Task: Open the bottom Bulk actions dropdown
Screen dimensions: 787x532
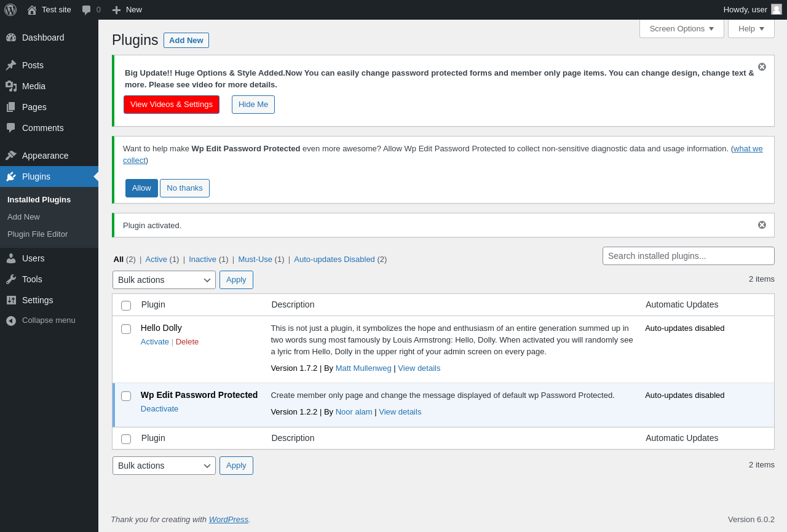Action: pos(164,466)
